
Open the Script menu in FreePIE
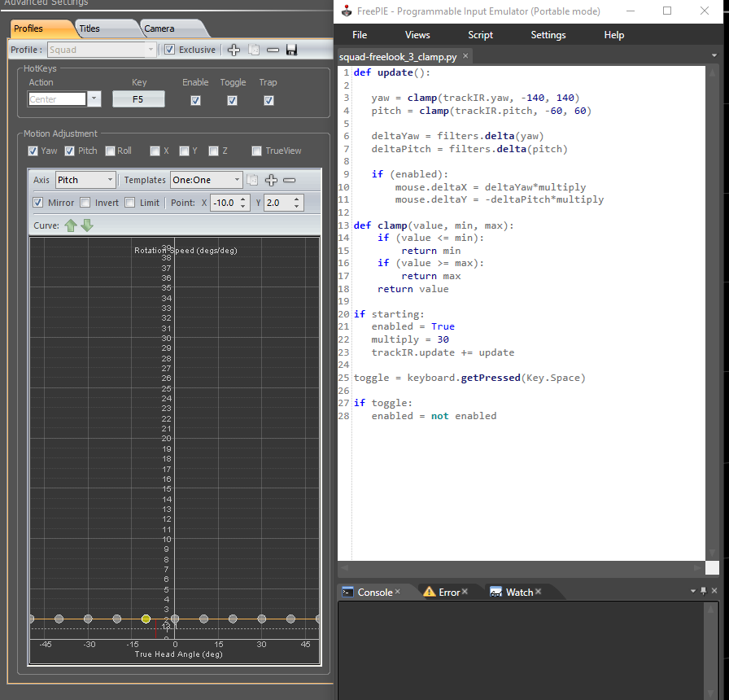[480, 35]
